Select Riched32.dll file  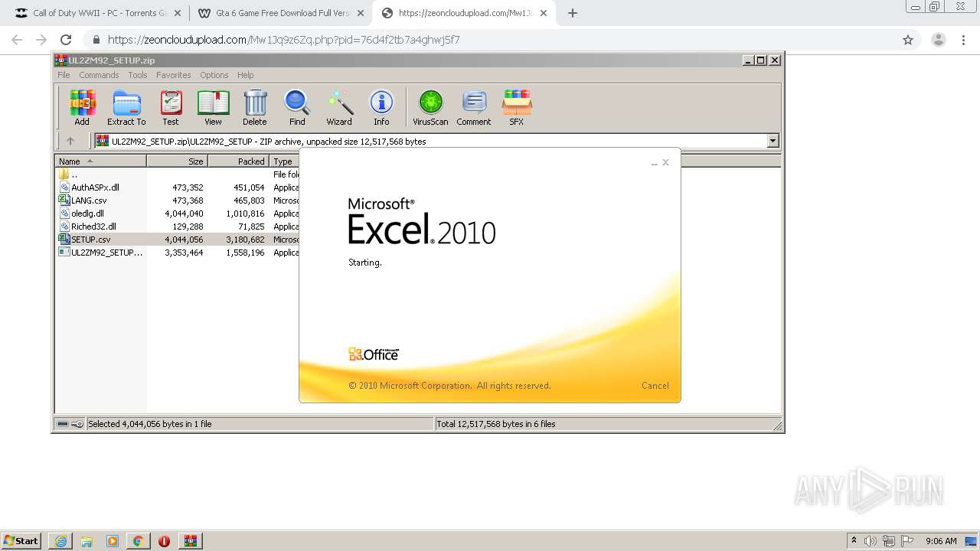click(x=178, y=227)
